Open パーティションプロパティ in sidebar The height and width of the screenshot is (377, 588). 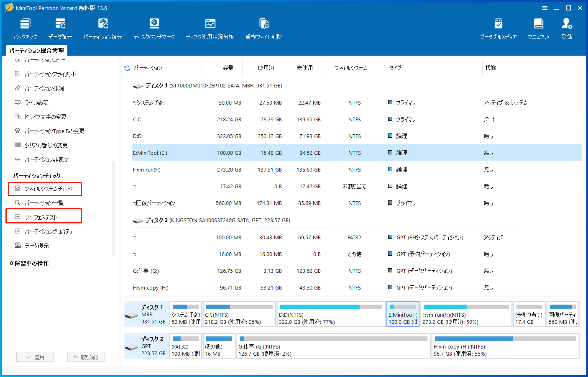tap(49, 231)
